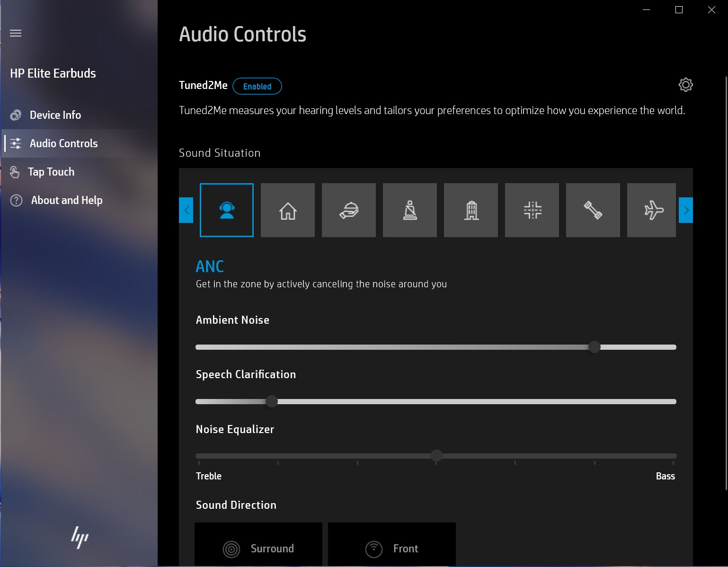Switch sound direction to Front
This screenshot has width=728, height=567.
(x=391, y=549)
